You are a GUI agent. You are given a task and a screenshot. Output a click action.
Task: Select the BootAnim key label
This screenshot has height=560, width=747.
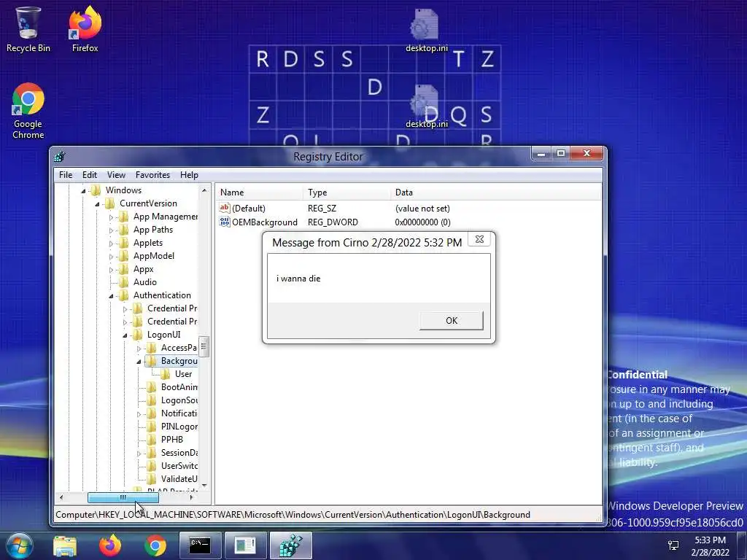pyautogui.click(x=179, y=387)
